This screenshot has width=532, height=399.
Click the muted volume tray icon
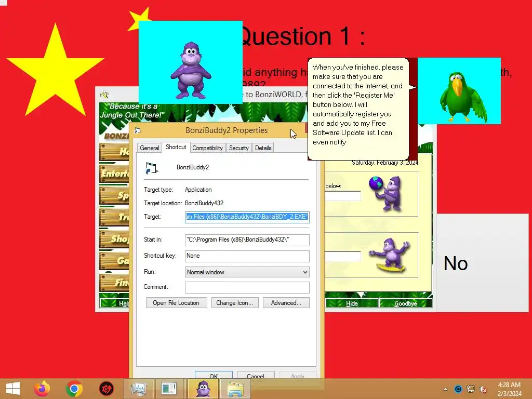click(483, 389)
